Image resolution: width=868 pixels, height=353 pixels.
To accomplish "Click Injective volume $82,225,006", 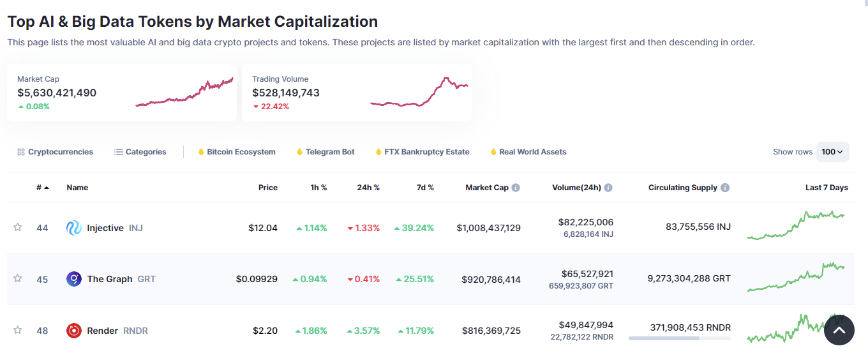I will click(586, 222).
